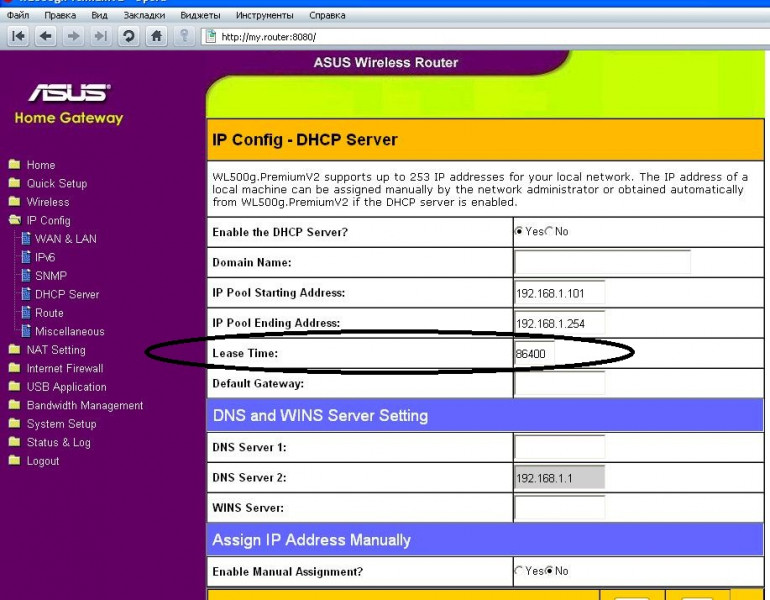The height and width of the screenshot is (600, 770).
Task: Open the Файл menu
Action: 18,15
